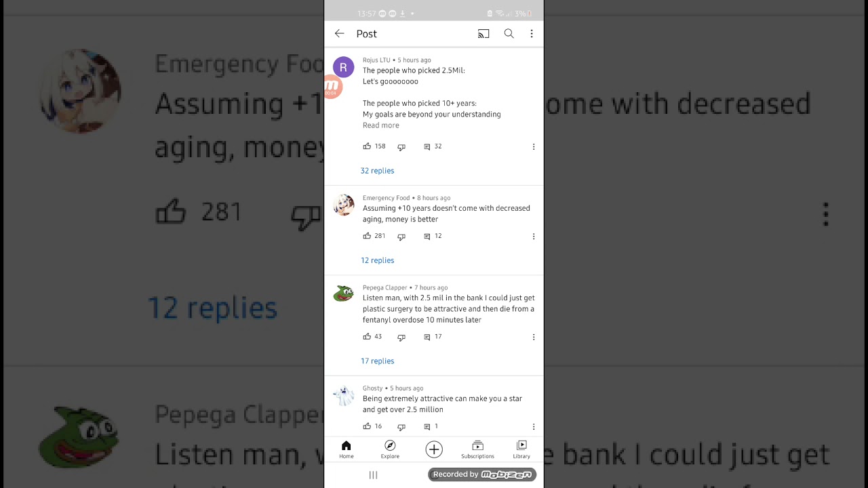View the 12 replies link
Image resolution: width=868 pixels, height=488 pixels.
point(377,260)
